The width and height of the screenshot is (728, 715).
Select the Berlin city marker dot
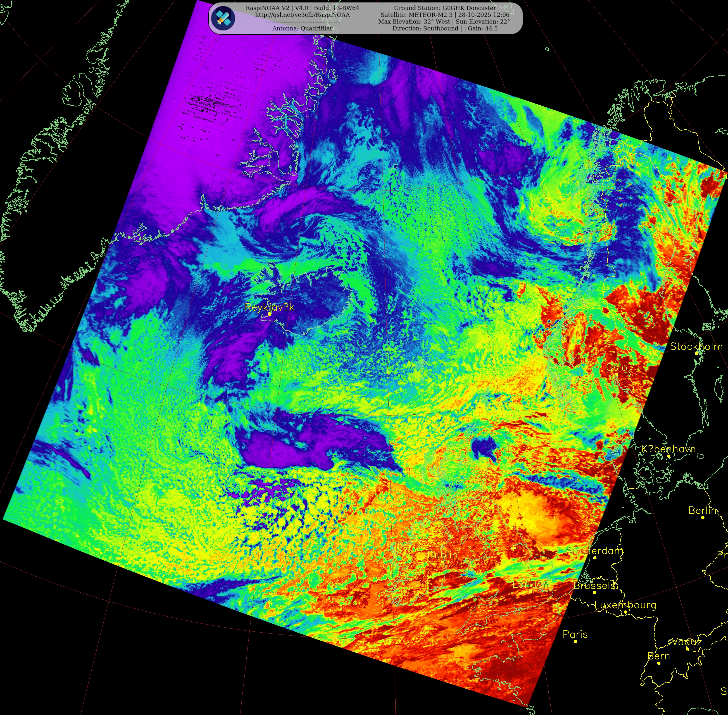click(703, 517)
